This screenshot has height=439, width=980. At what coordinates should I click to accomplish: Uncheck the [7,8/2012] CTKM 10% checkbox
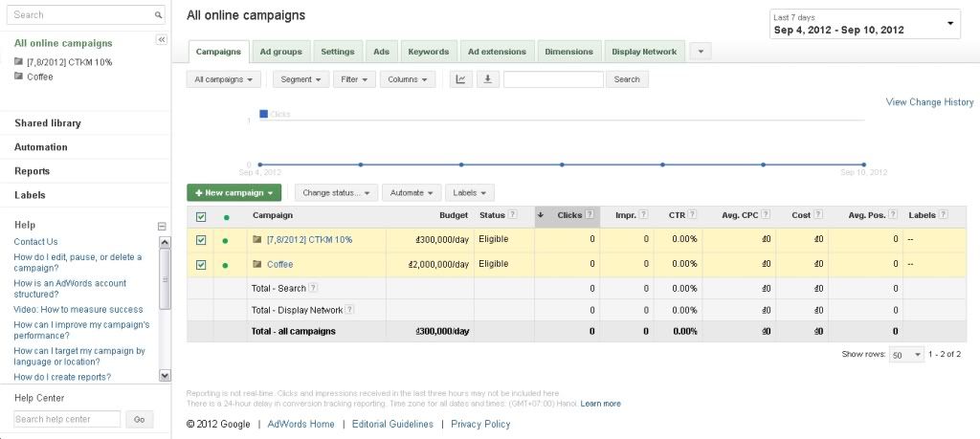pos(201,240)
